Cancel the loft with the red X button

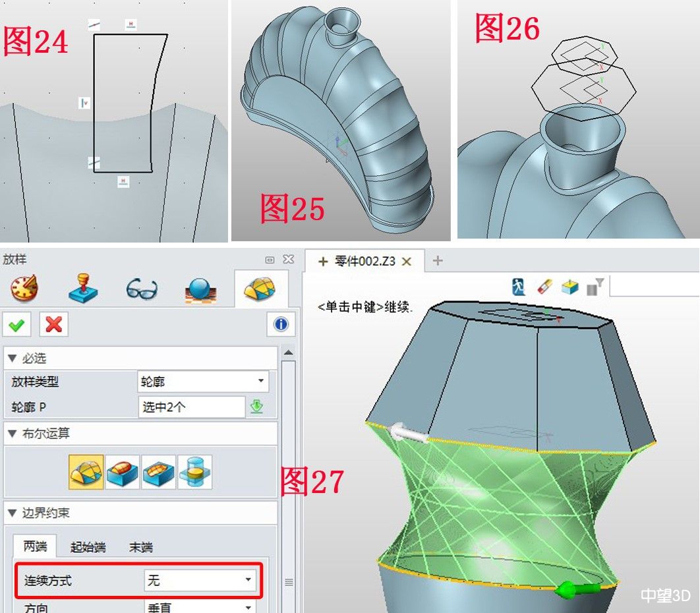point(53,325)
